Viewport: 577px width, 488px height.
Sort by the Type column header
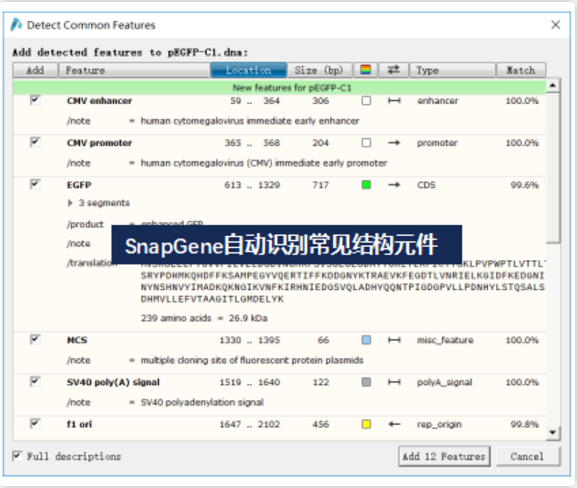(x=452, y=70)
